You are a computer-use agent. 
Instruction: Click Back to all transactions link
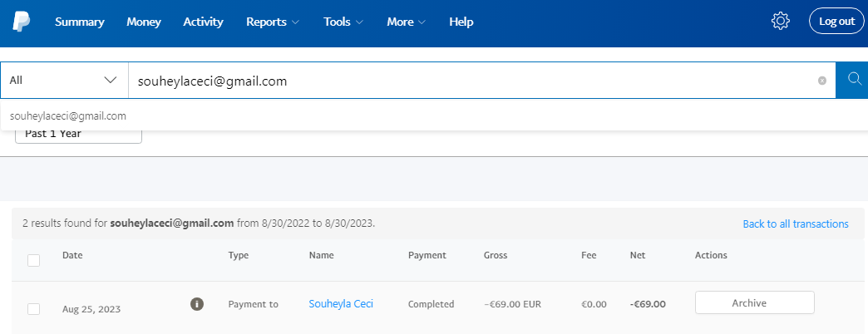(x=795, y=223)
